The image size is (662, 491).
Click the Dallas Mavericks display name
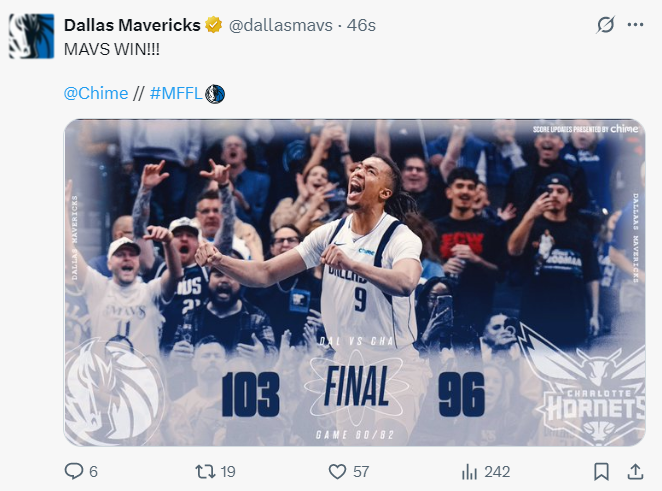pos(132,25)
